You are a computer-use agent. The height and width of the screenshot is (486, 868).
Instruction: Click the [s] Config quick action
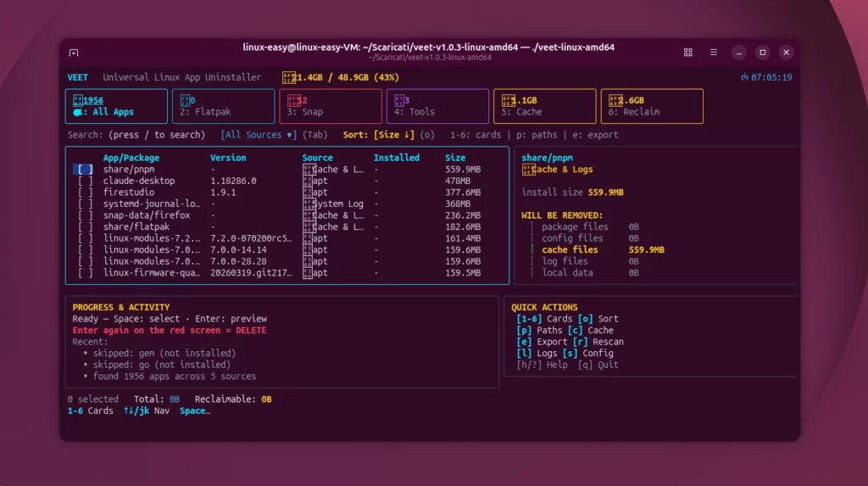[x=588, y=353]
